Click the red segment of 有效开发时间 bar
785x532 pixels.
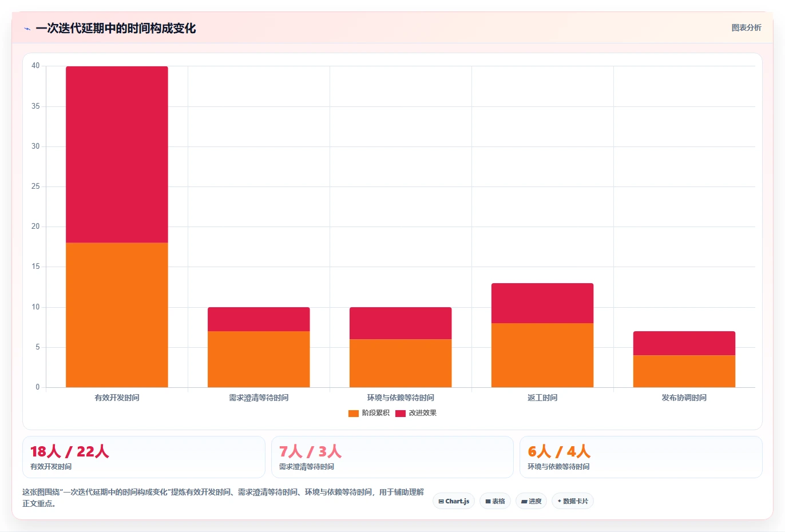[117, 154]
